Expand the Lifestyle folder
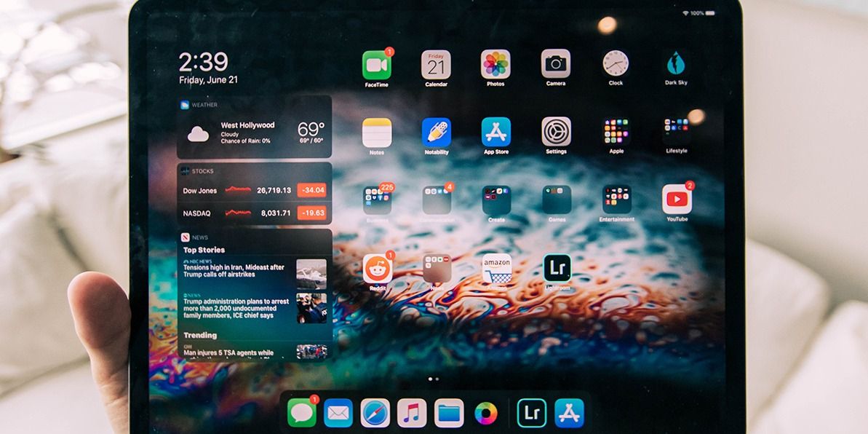868x434 pixels. tap(676, 133)
